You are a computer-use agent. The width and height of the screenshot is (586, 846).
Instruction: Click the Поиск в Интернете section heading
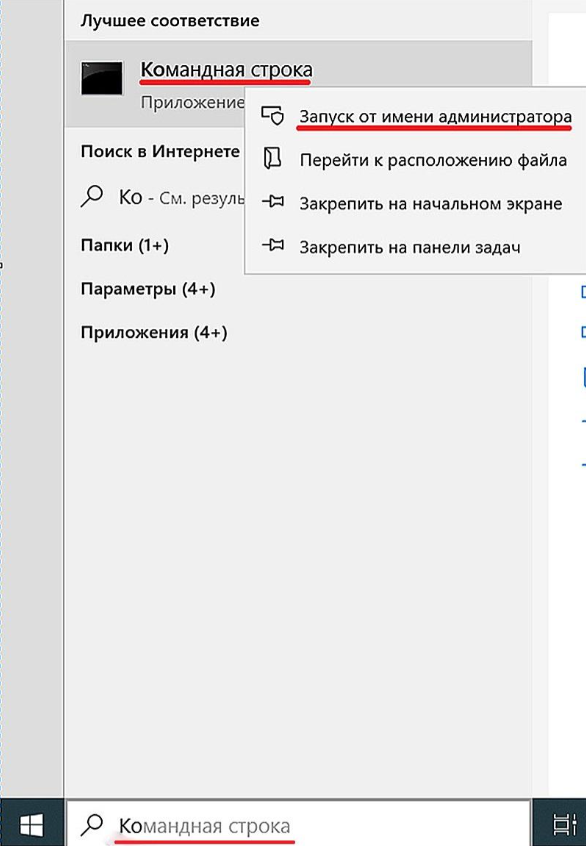point(160,152)
